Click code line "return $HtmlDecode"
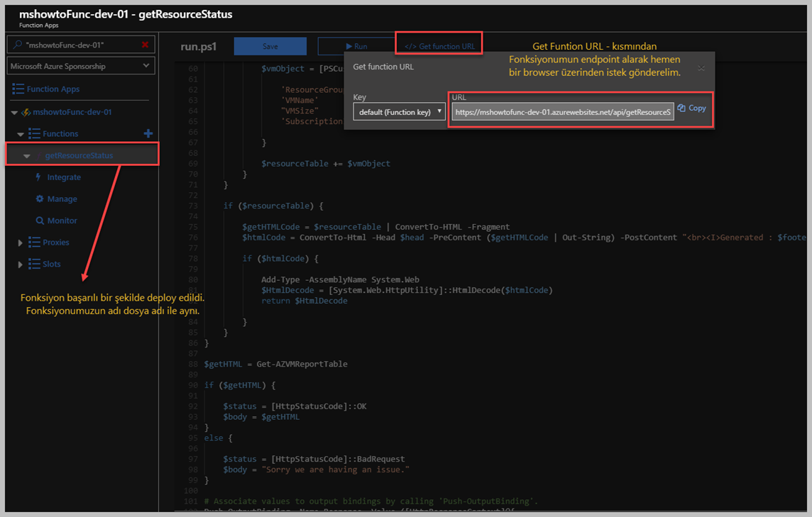812x517 pixels. click(304, 301)
